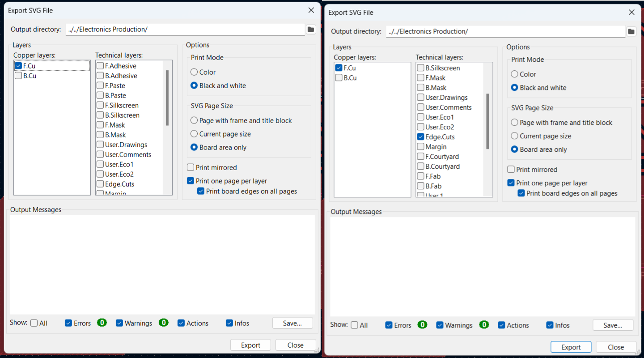
Task: Check the F.Silkscreen layer
Action: (x=100, y=105)
